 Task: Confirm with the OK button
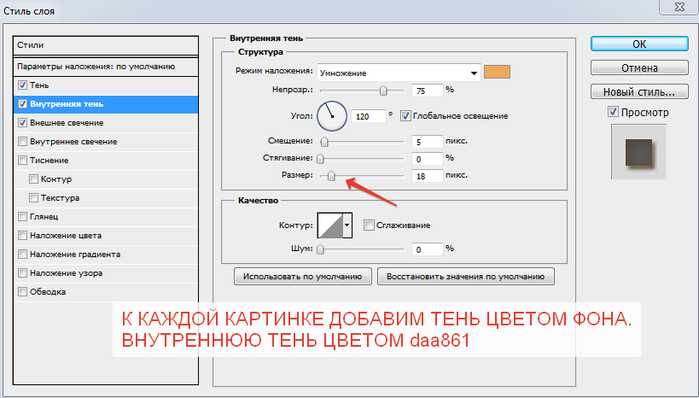point(639,44)
